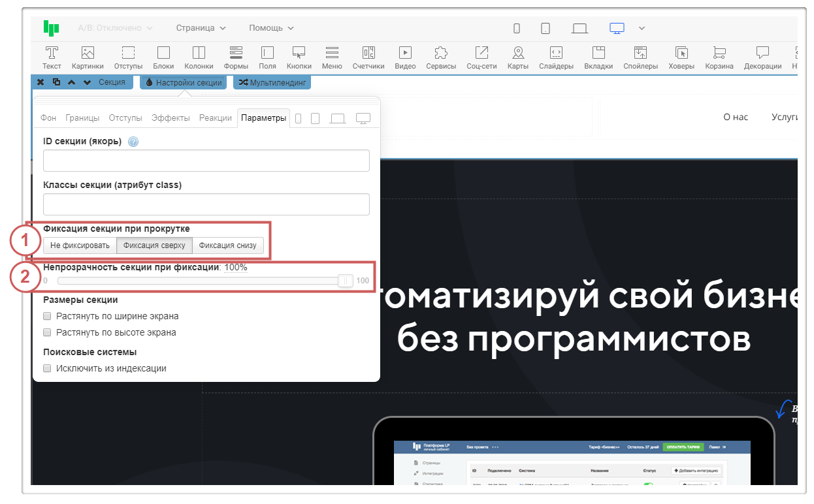Click the Мультилендинг button
The height and width of the screenshot is (504, 814).
tap(272, 82)
